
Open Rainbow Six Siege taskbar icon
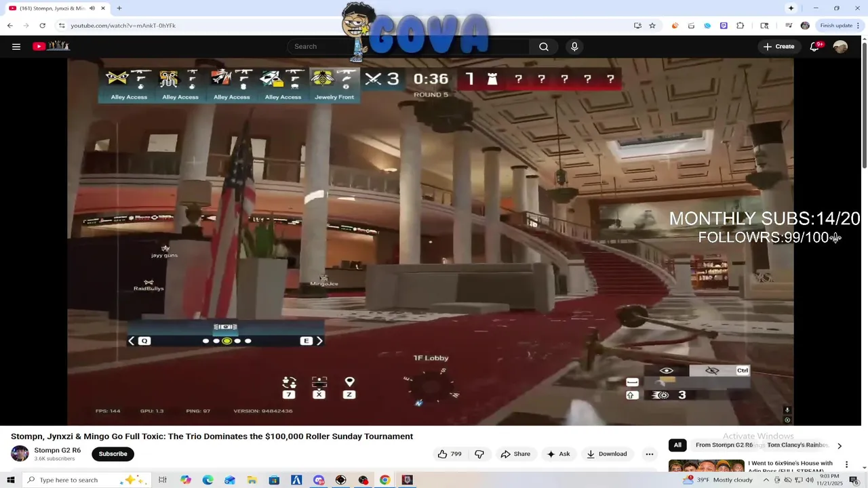point(407,480)
